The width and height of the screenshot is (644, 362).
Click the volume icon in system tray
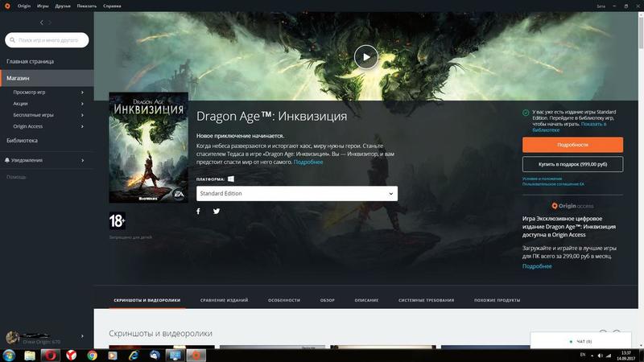(x=600, y=356)
